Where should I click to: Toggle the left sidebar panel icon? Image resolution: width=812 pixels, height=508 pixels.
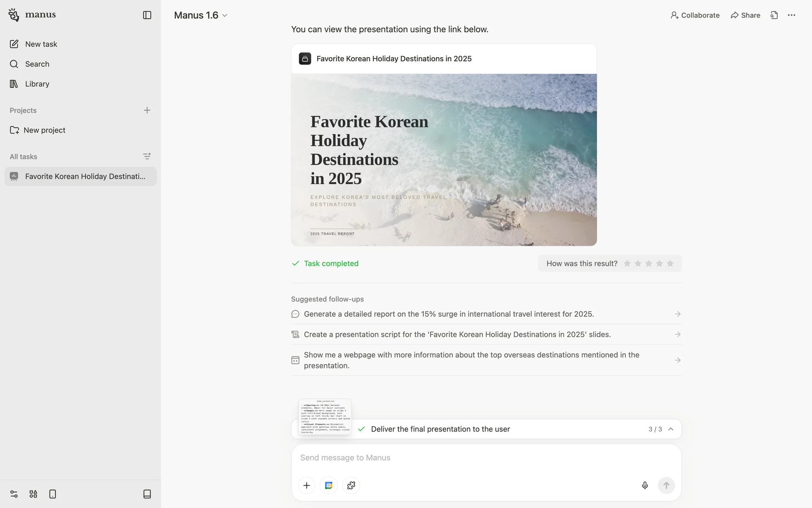point(147,15)
